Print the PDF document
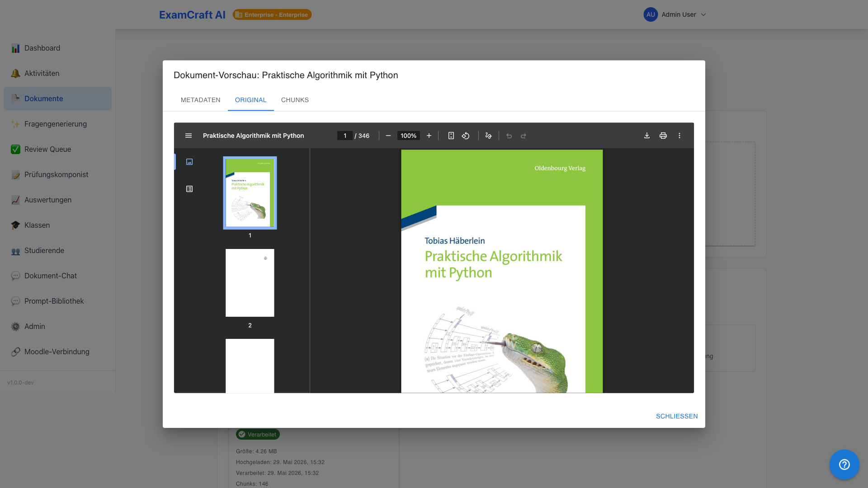The image size is (868, 488). 663,136
